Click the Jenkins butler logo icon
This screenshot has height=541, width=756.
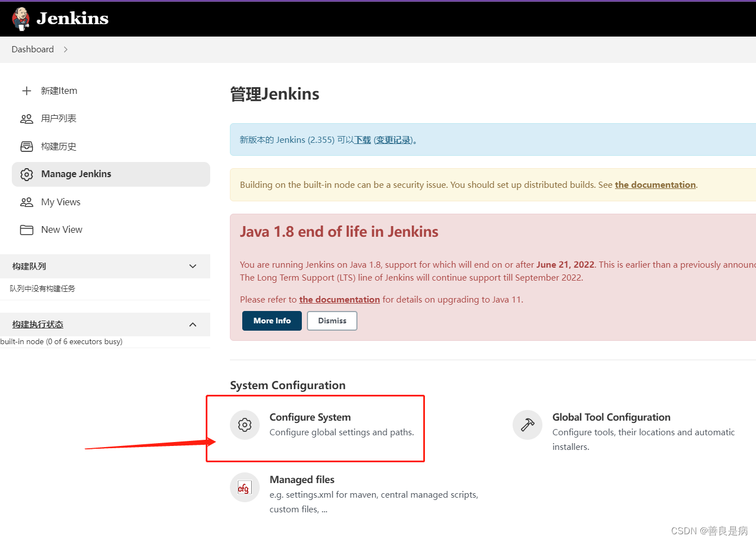pyautogui.click(x=21, y=19)
